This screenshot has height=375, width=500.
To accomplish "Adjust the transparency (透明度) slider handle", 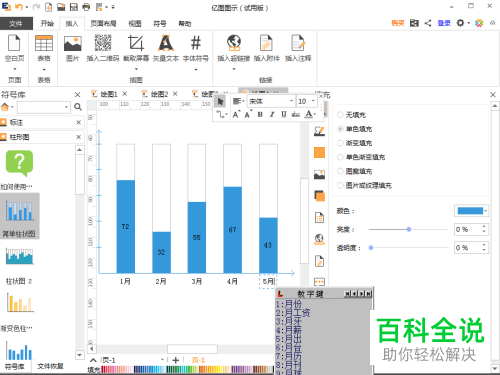I will pos(371,248).
